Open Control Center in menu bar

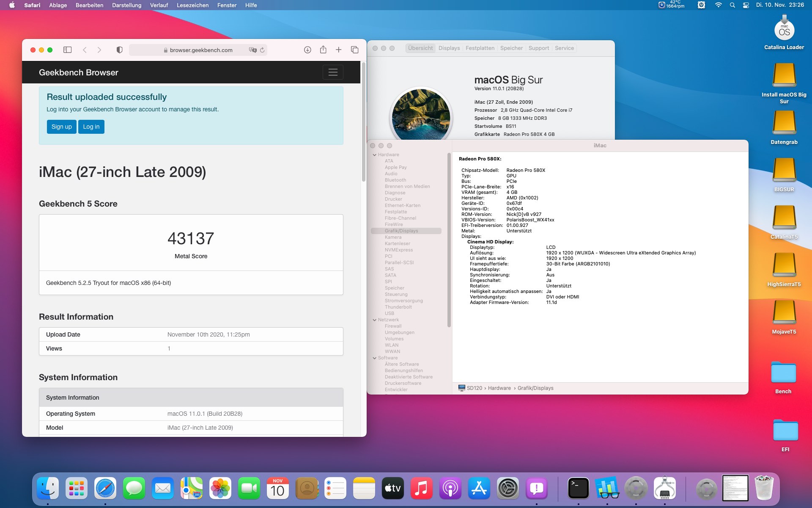pyautogui.click(x=746, y=5)
